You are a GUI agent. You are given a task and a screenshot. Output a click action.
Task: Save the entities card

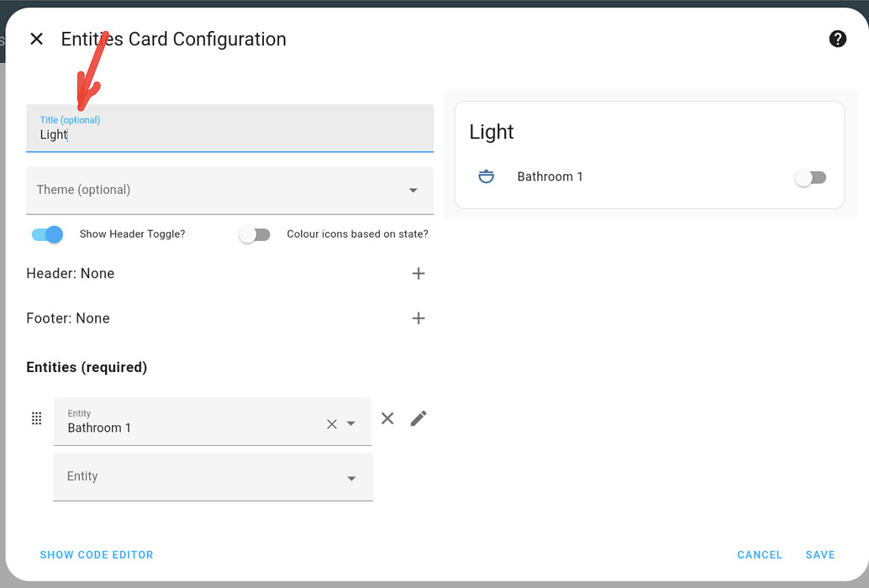(x=819, y=554)
